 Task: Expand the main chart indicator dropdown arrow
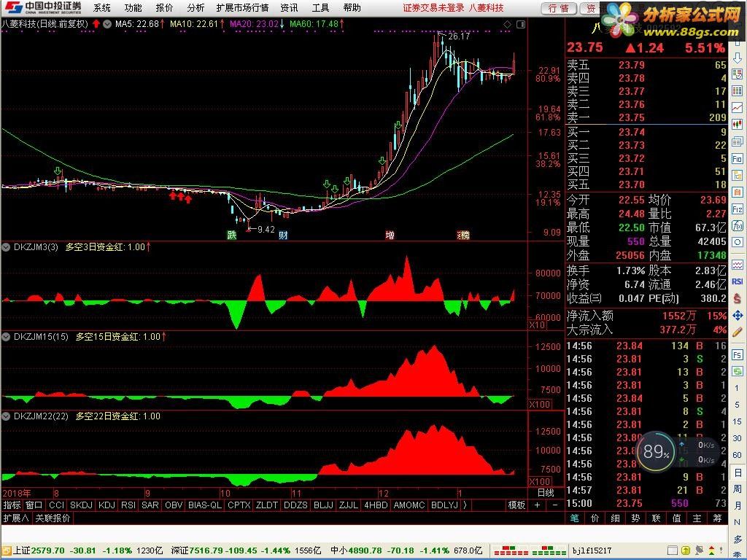[107, 24]
